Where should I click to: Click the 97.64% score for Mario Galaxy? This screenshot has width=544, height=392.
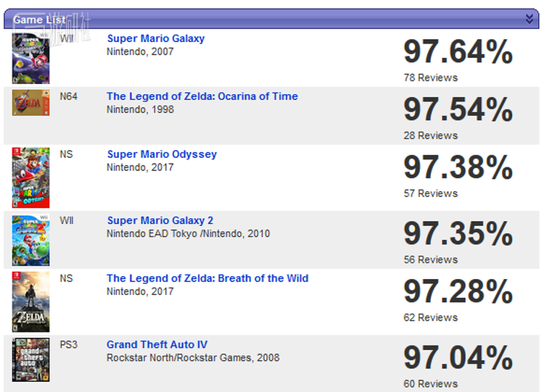click(458, 52)
